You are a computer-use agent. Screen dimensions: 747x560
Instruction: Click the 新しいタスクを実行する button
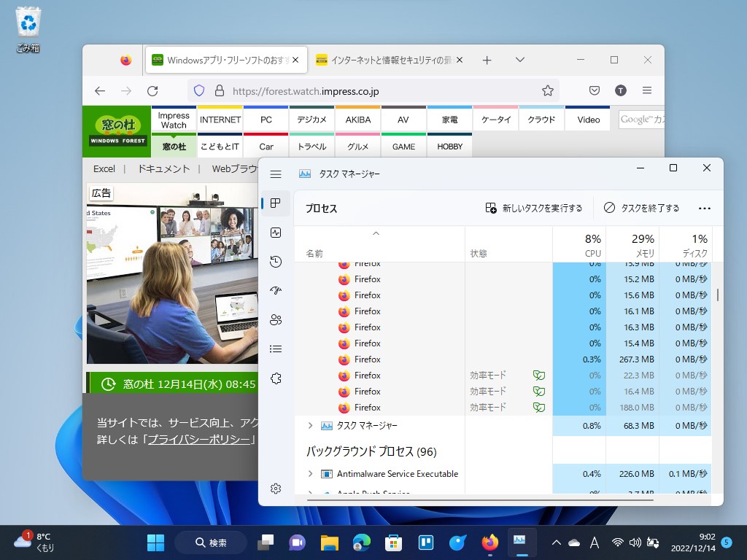click(x=535, y=208)
